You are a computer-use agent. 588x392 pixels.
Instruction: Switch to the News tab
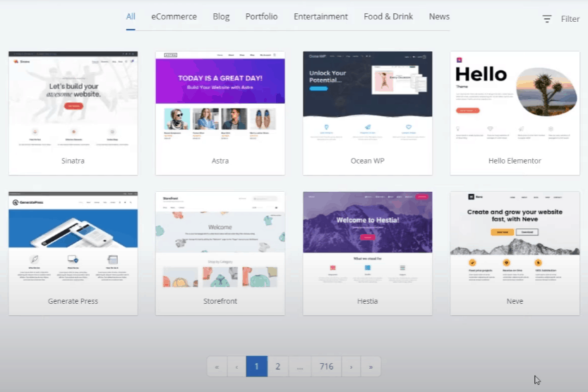(x=439, y=16)
